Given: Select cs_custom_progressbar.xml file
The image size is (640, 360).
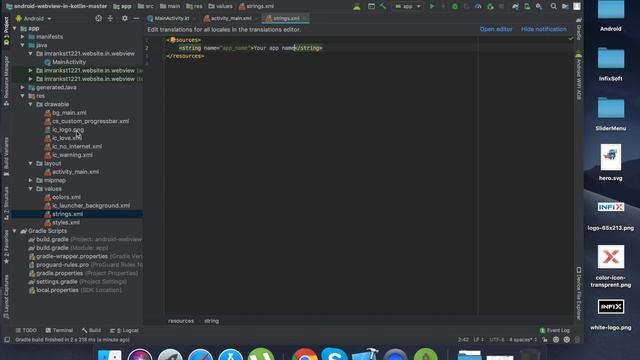Looking at the screenshot, I should (87, 121).
